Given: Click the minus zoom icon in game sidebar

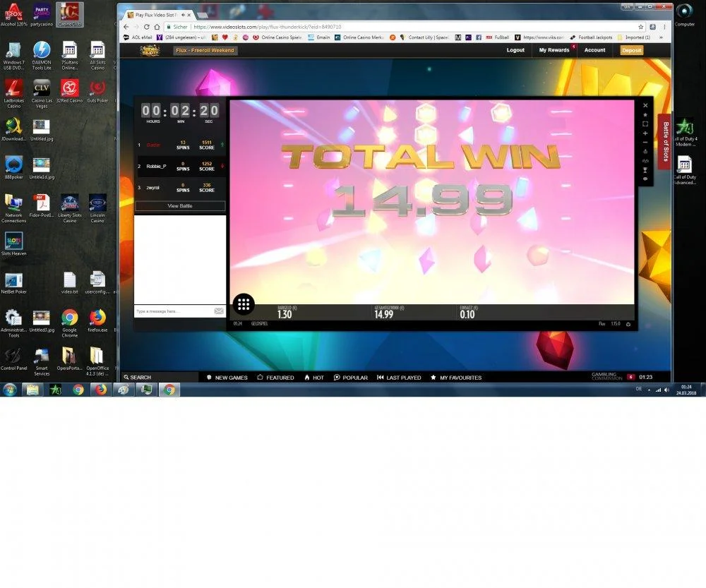Looking at the screenshot, I should click(645, 143).
